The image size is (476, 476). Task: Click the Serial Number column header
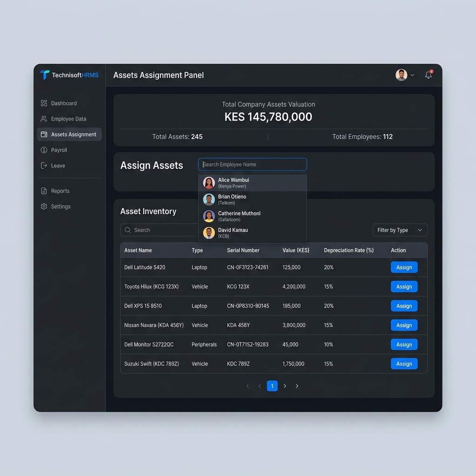[x=243, y=250]
